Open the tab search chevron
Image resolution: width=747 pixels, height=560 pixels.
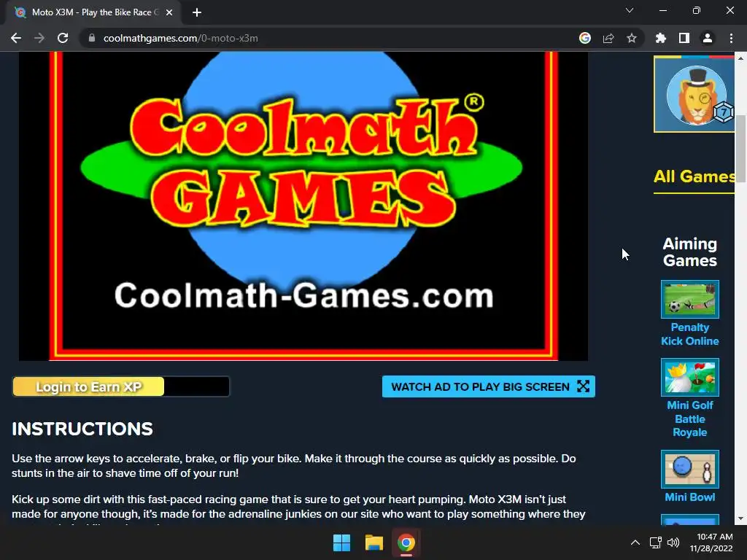click(x=630, y=10)
